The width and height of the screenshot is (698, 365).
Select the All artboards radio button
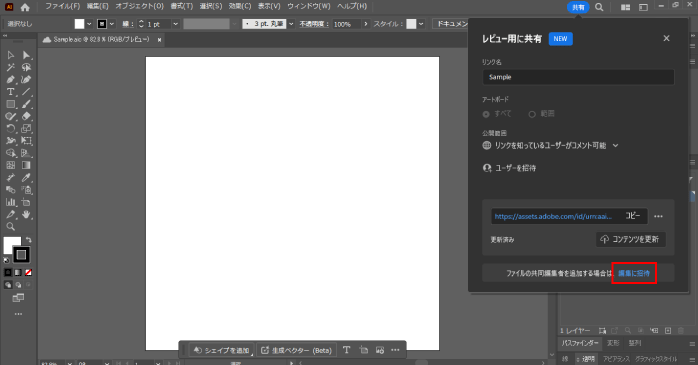coord(486,114)
